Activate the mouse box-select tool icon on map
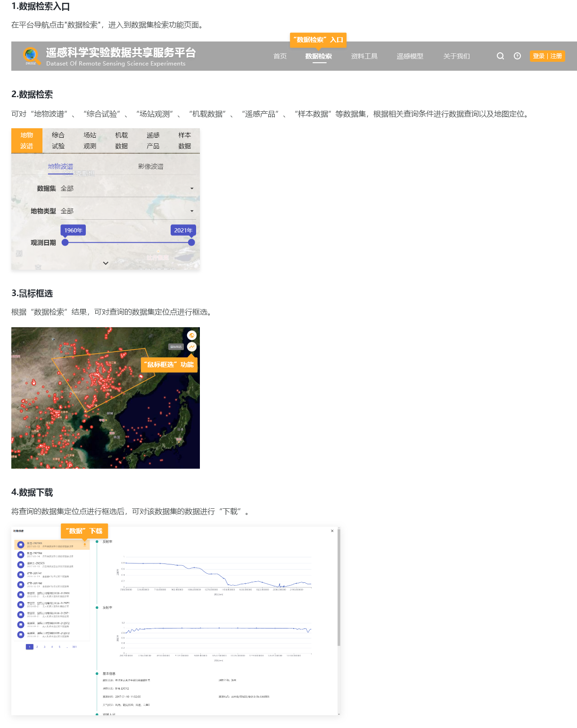The image size is (577, 728). click(x=192, y=347)
